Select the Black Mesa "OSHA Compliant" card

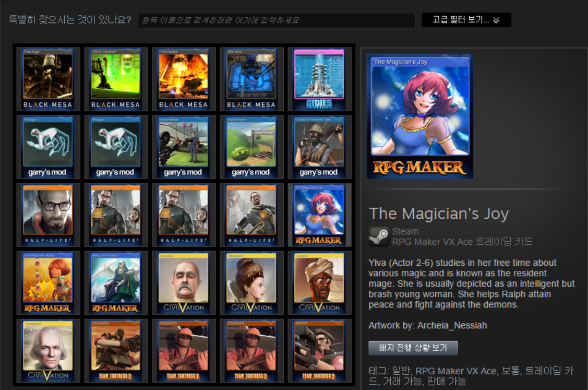116,79
